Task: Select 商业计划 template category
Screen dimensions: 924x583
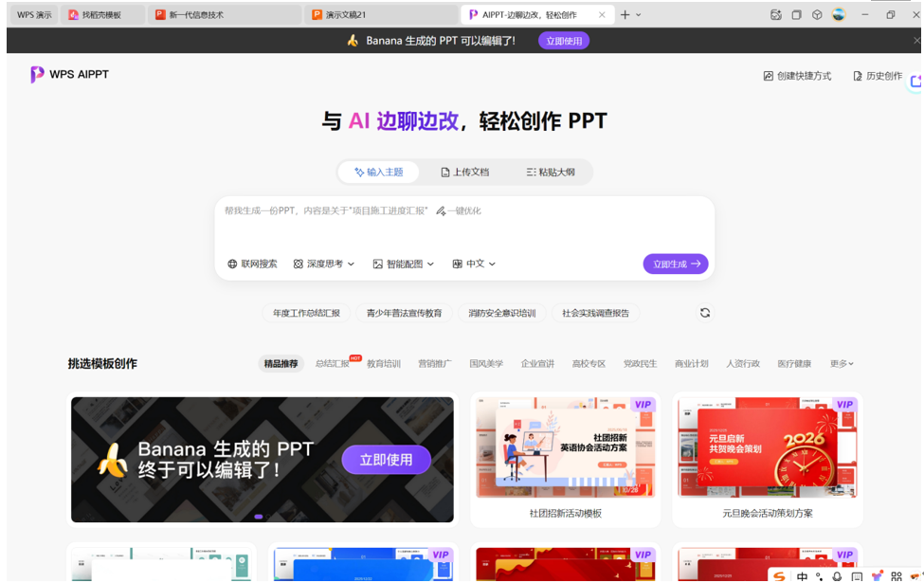Action: click(691, 364)
